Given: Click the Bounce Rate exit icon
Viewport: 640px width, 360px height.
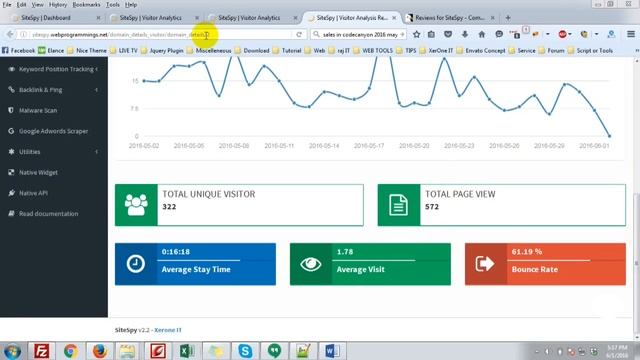Looking at the screenshot, I should coord(485,264).
